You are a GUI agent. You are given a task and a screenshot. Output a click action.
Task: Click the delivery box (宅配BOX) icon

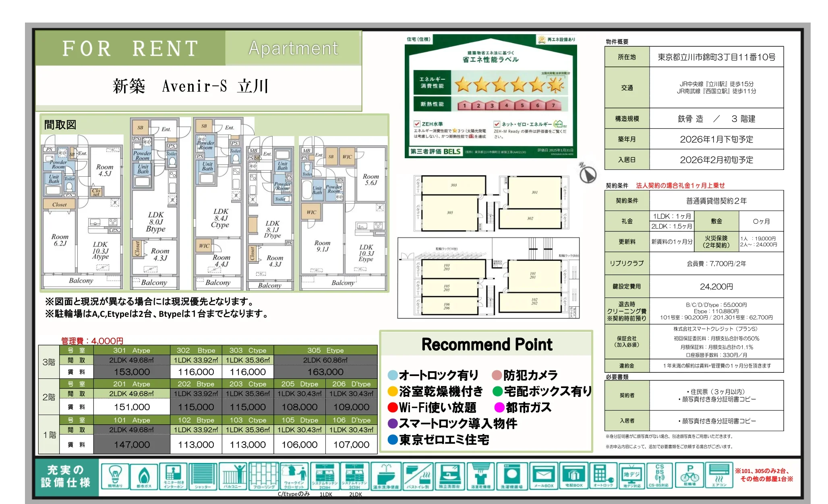click(573, 476)
